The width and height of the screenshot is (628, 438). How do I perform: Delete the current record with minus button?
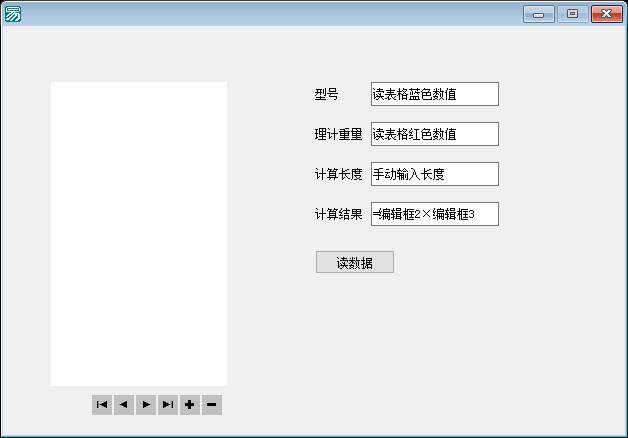click(212, 405)
